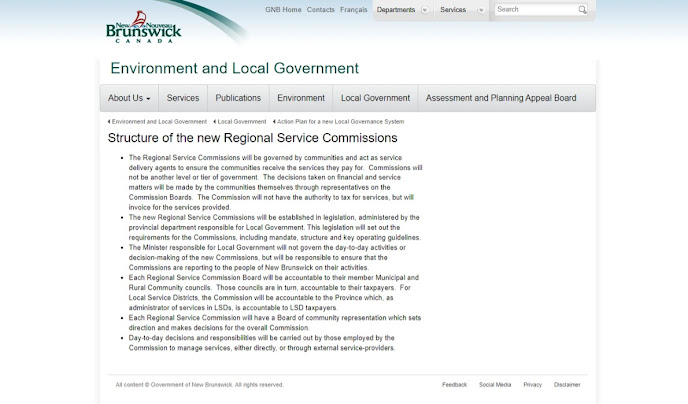Focus the Search input field
The width and height of the screenshot is (688, 404).
[536, 10]
